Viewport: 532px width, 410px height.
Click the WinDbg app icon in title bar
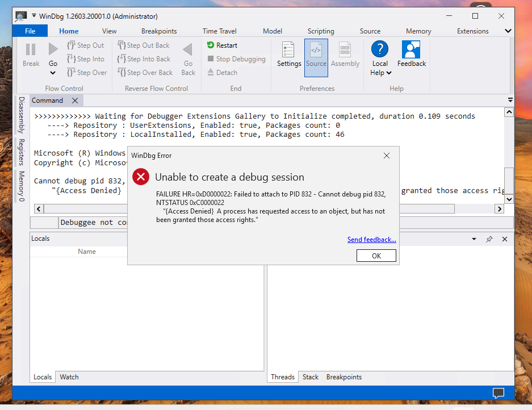21,16
